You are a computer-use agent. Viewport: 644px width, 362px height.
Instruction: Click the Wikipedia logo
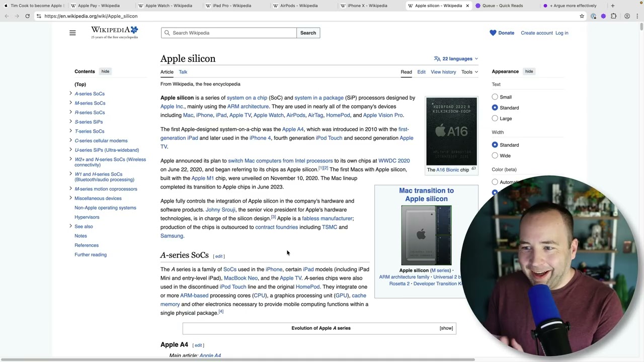point(114,33)
